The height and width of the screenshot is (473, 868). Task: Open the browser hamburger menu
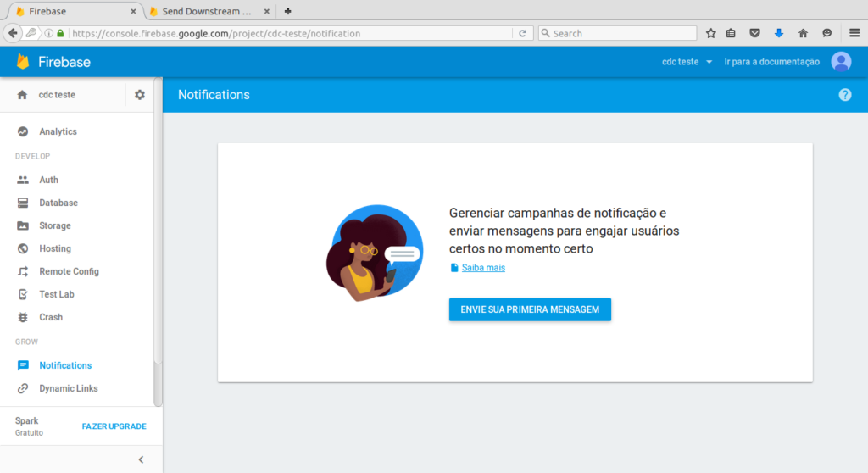point(854,33)
